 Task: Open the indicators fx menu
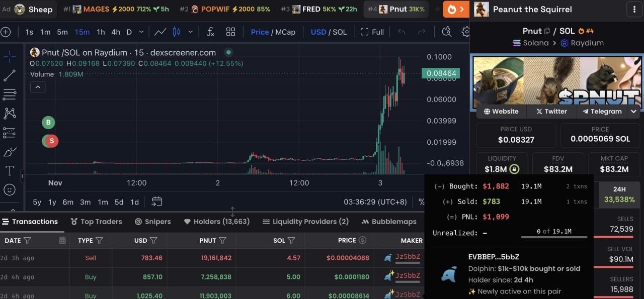tap(211, 32)
